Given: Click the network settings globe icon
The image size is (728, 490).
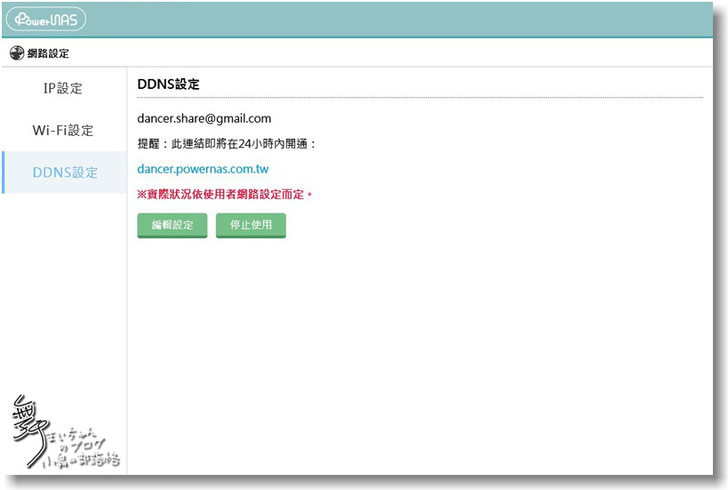Looking at the screenshot, I should pos(17,53).
